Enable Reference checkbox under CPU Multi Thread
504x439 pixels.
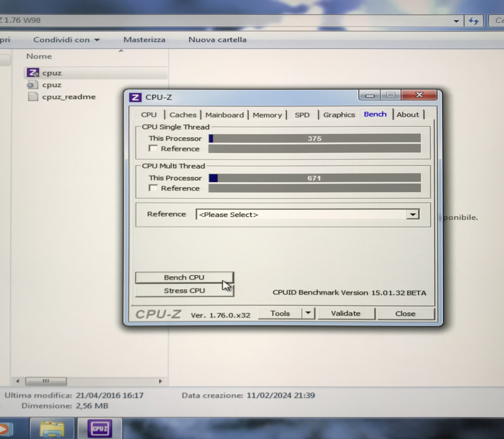[x=153, y=188]
